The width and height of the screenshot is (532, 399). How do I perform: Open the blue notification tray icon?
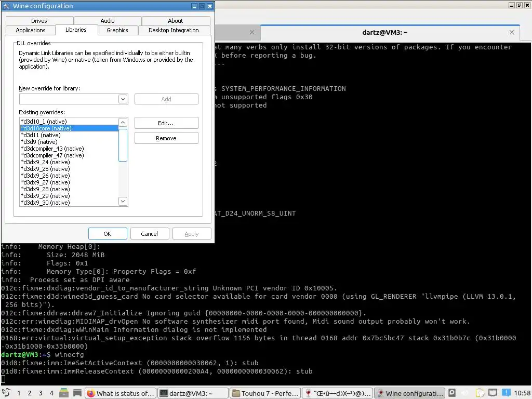pos(506,393)
